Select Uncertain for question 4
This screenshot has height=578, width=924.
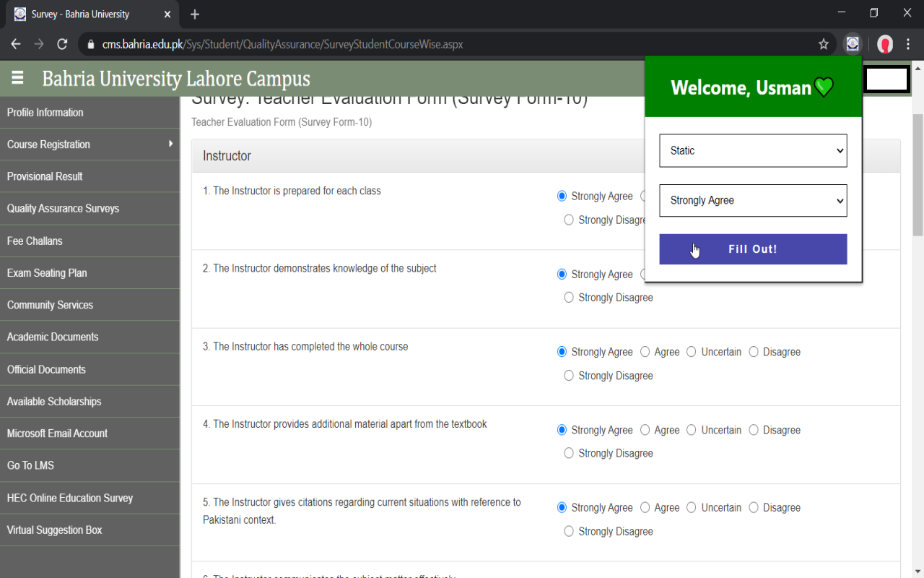(x=692, y=430)
